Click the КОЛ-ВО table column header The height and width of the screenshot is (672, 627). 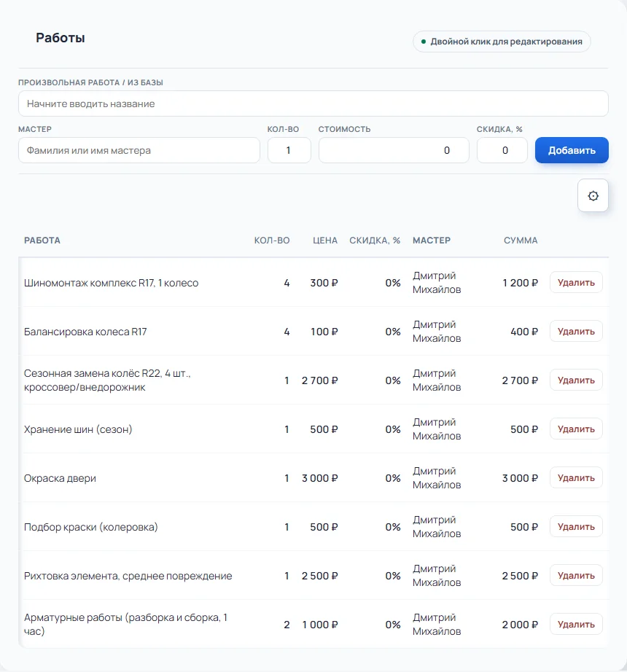coord(272,241)
